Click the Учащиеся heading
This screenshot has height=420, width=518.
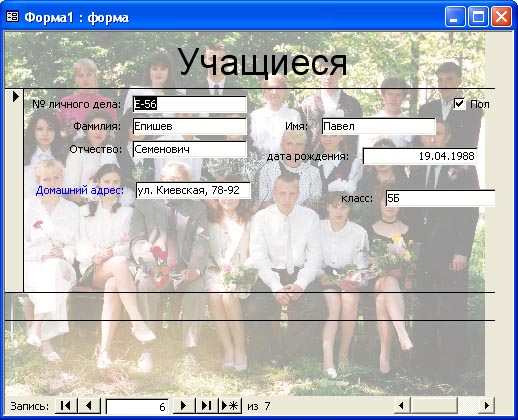(x=262, y=62)
